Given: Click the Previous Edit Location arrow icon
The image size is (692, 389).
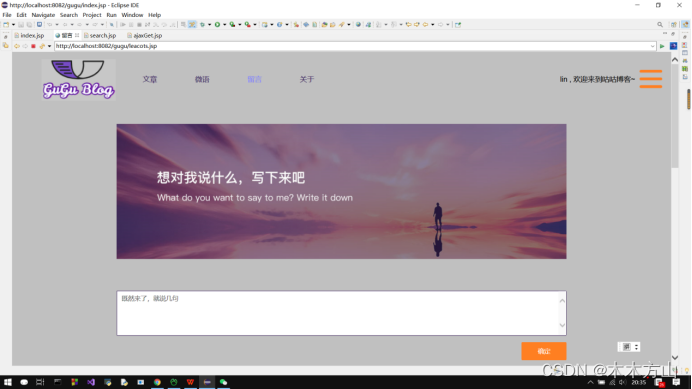Looking at the screenshot, I should point(409,25).
